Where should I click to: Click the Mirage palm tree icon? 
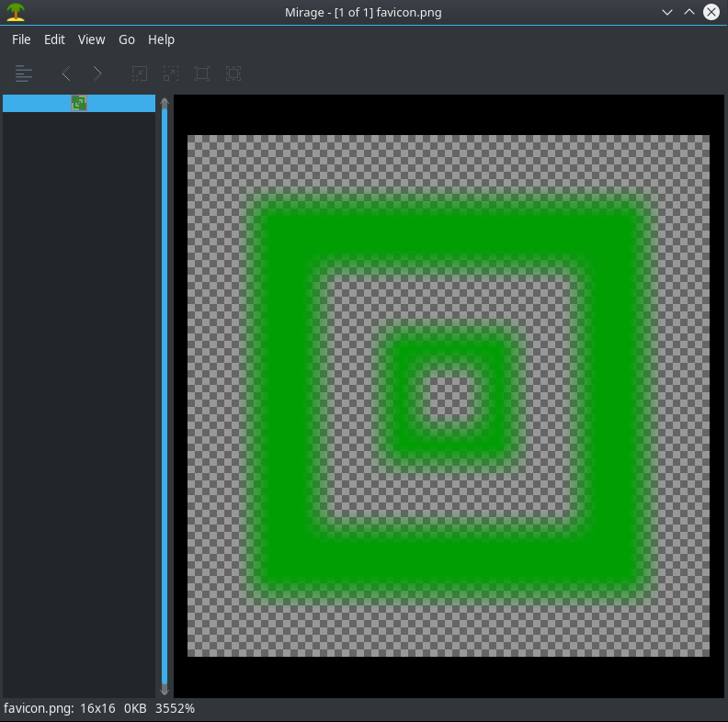16,12
